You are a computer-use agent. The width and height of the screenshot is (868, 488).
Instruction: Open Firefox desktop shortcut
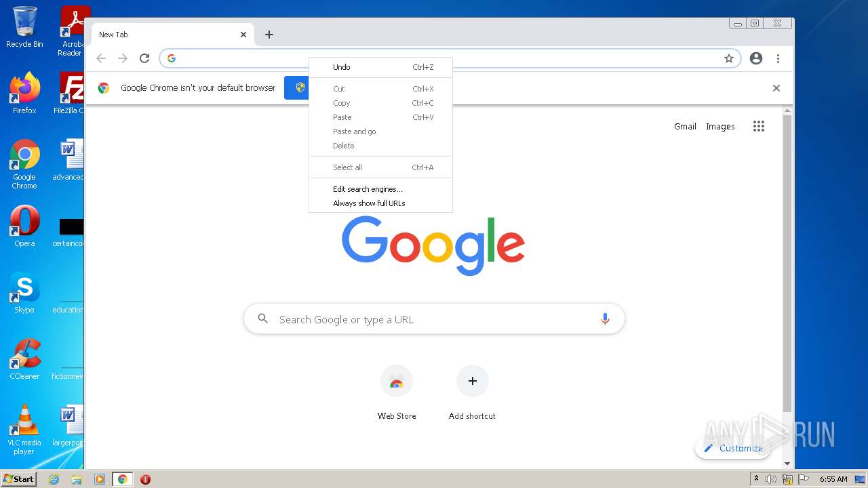[x=24, y=93]
